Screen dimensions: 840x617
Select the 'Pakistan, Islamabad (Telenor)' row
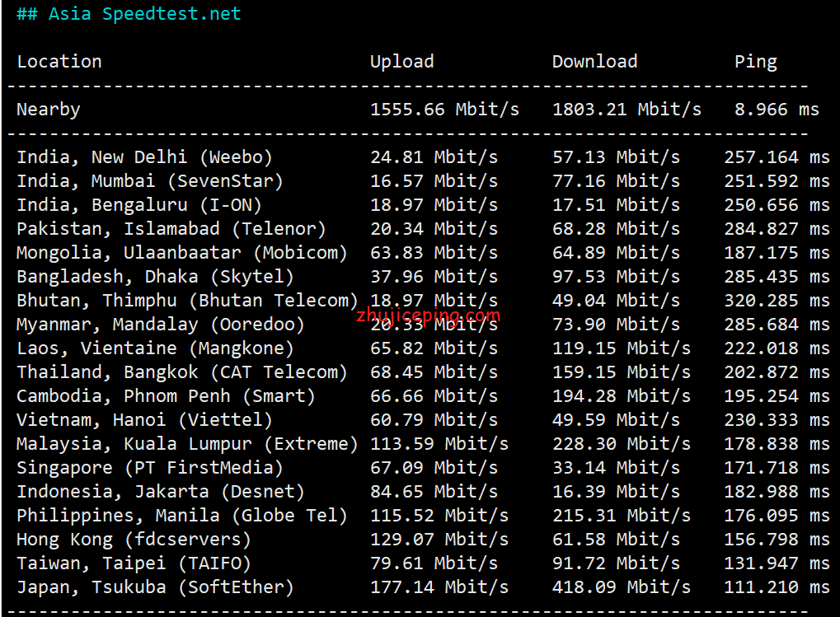pyautogui.click(x=171, y=229)
